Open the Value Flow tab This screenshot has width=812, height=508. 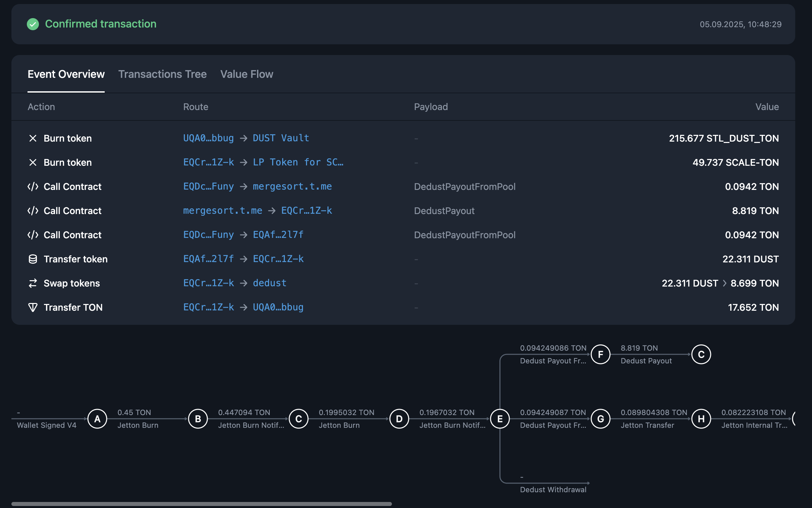pos(247,74)
